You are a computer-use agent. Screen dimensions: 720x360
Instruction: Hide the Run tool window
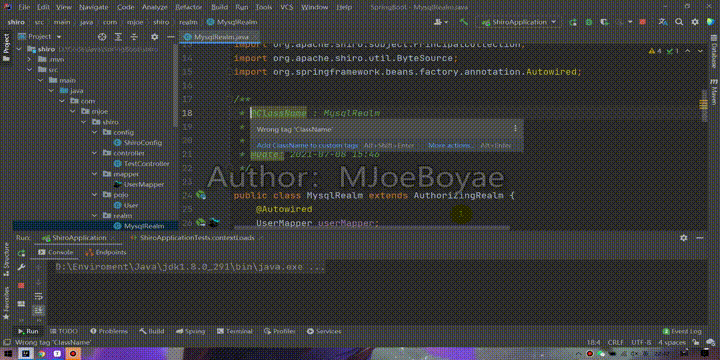699,238
